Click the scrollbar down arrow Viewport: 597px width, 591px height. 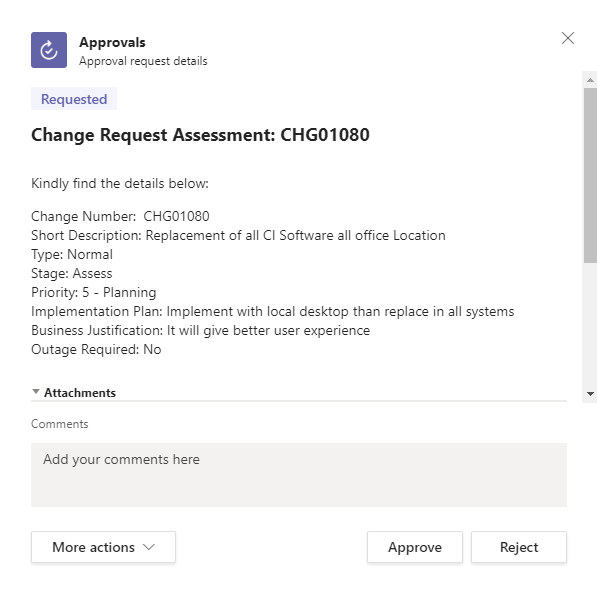tap(590, 394)
